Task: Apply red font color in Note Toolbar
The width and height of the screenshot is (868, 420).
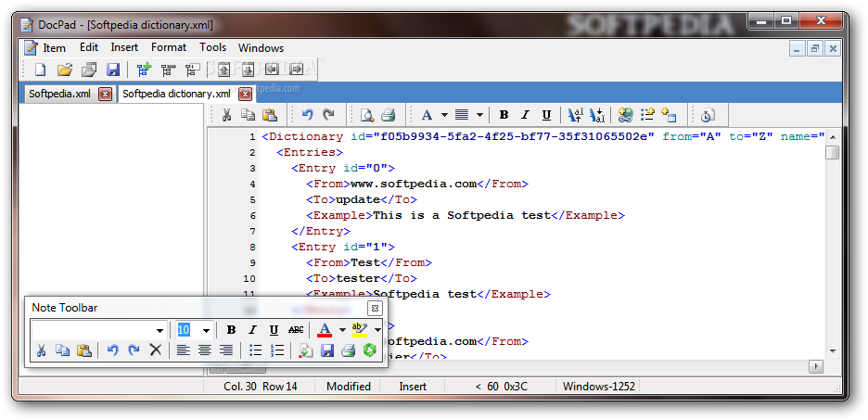Action: pyautogui.click(x=325, y=330)
